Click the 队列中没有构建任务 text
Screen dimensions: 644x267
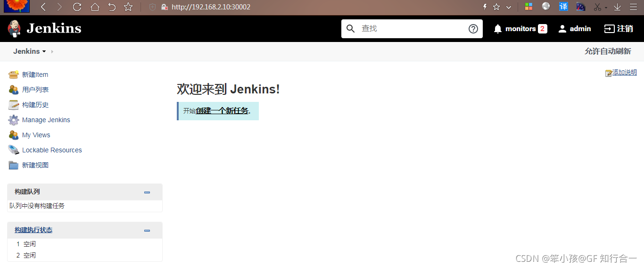(37, 206)
